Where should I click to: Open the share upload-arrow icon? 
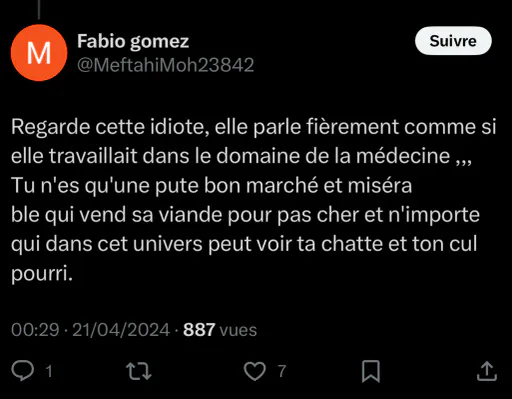click(x=487, y=371)
